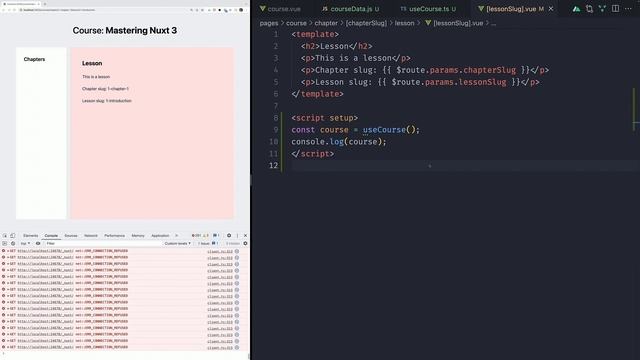
Task: Reload the page with the browser refresh icon
Action: 14,10
